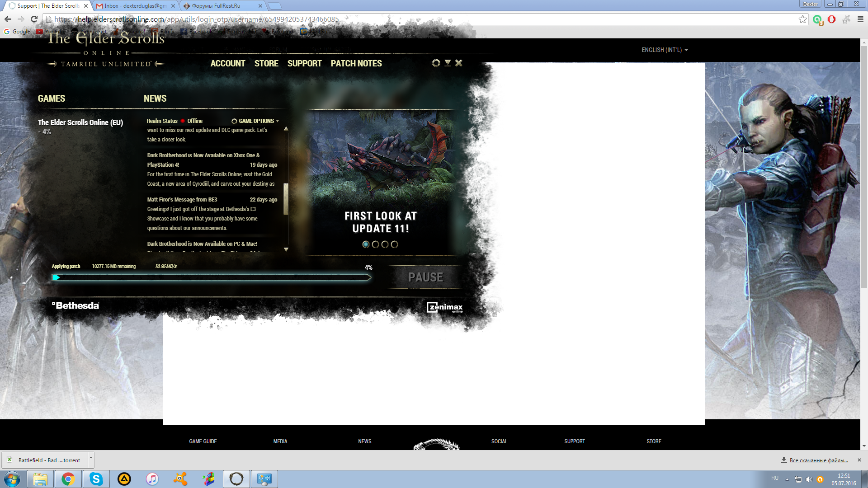Open a new Chrome tab

[x=274, y=6]
